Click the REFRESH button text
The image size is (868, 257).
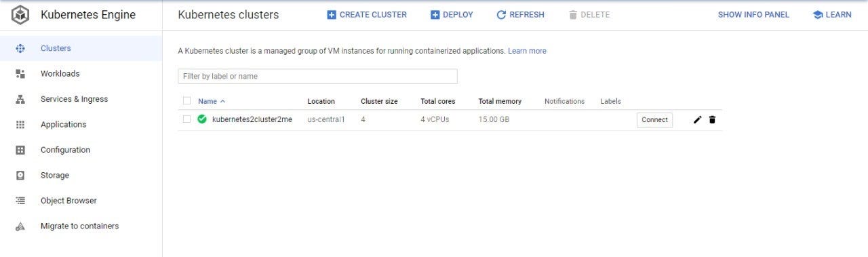[527, 15]
